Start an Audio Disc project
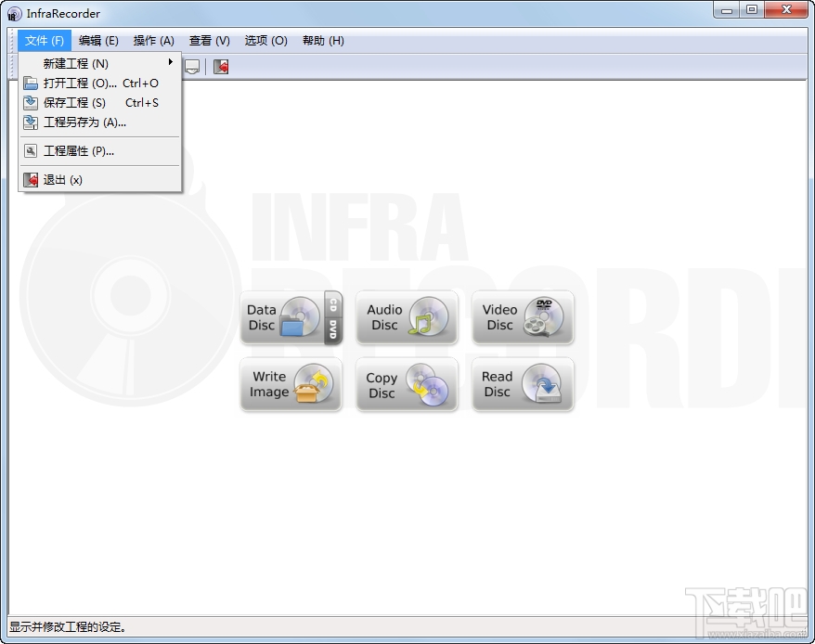Image resolution: width=815 pixels, height=644 pixels. coord(407,317)
